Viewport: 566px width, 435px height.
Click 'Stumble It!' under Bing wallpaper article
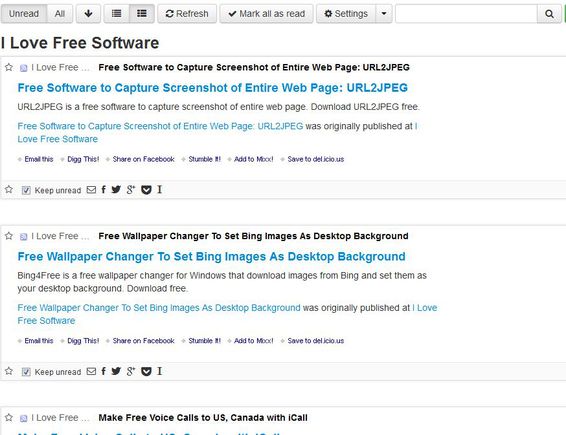pos(204,341)
